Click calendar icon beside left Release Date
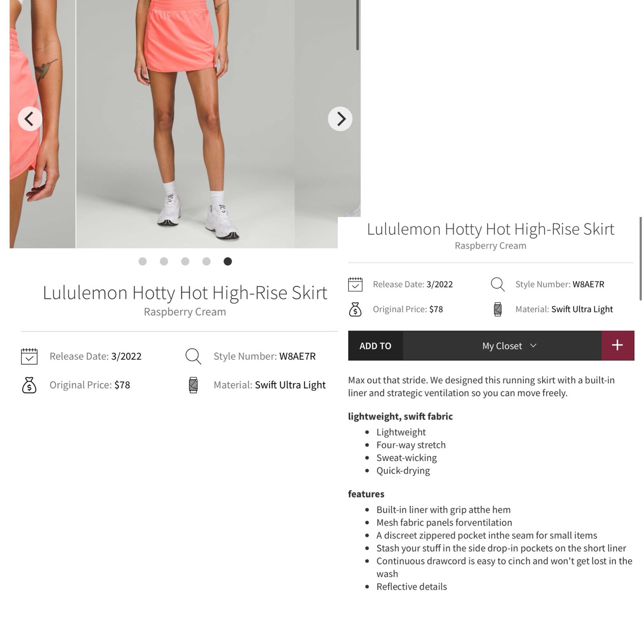644x644 pixels. (29, 356)
